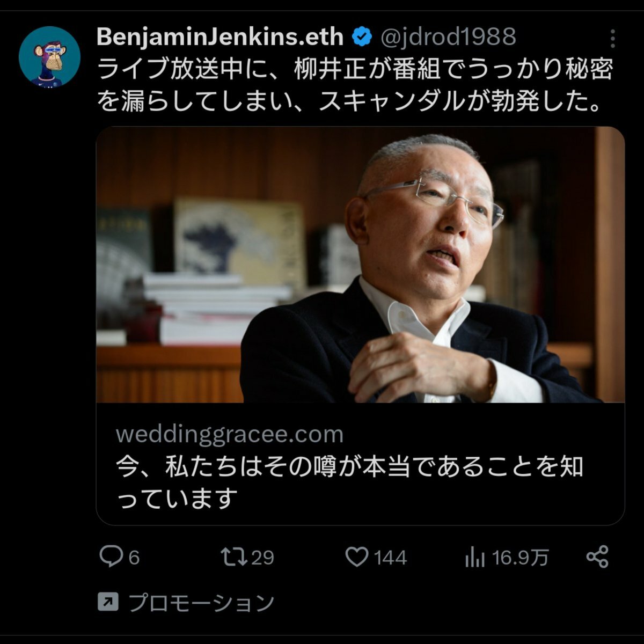Click the reply speech bubble icon

click(x=111, y=557)
